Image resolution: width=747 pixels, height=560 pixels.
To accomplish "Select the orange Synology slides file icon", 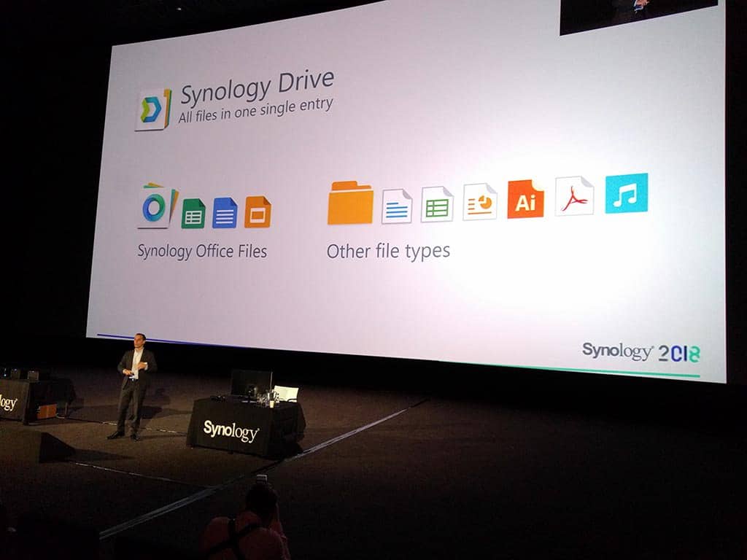I will 258,212.
